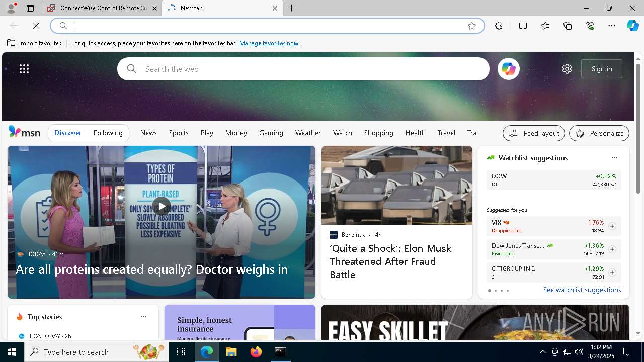Image resolution: width=644 pixels, height=362 pixels.
Task: Stop loading the page
Action: coord(36,26)
